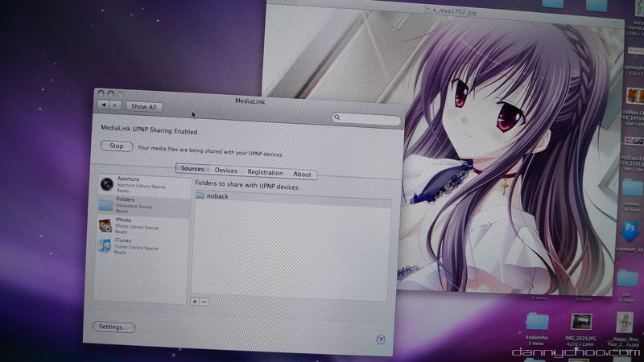Open the Registration tab

tap(265, 173)
